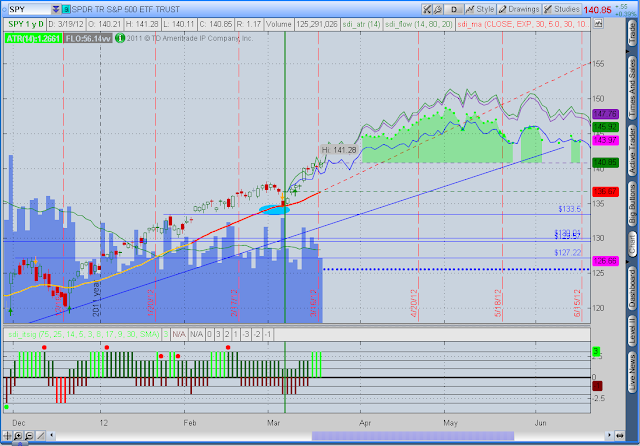Open the Live News side tab
Screen dimensions: 640x446
pos(632,373)
